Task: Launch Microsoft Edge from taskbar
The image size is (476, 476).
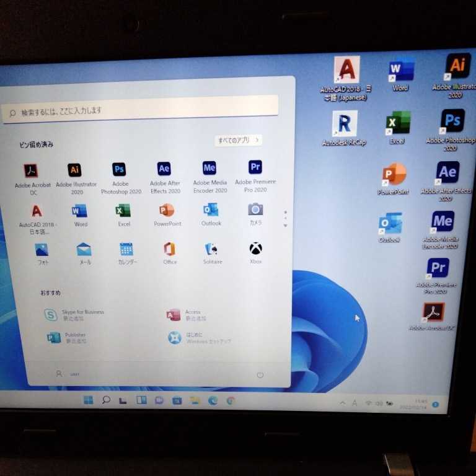Action: pyautogui.click(x=213, y=401)
